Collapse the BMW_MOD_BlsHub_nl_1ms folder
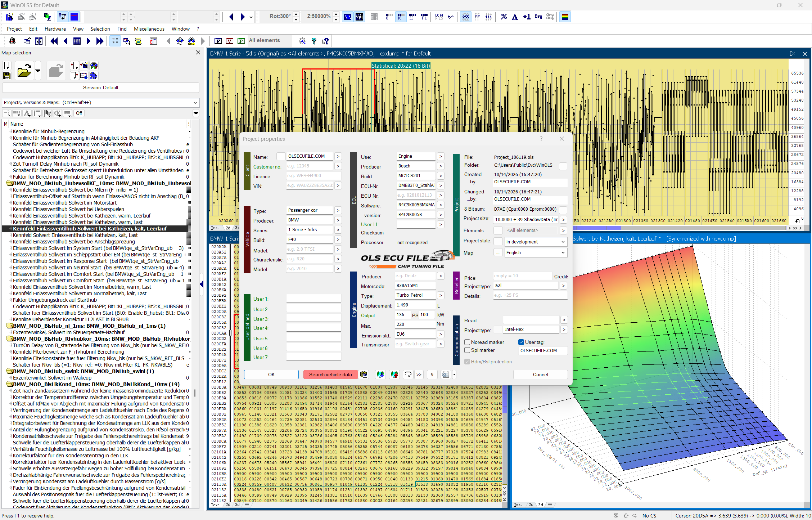The image size is (812, 520). (10, 326)
